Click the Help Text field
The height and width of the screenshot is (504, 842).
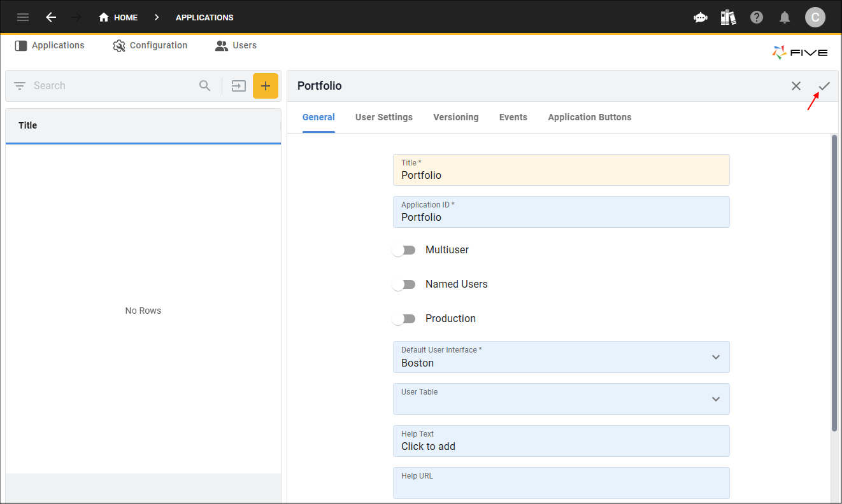[561, 441]
